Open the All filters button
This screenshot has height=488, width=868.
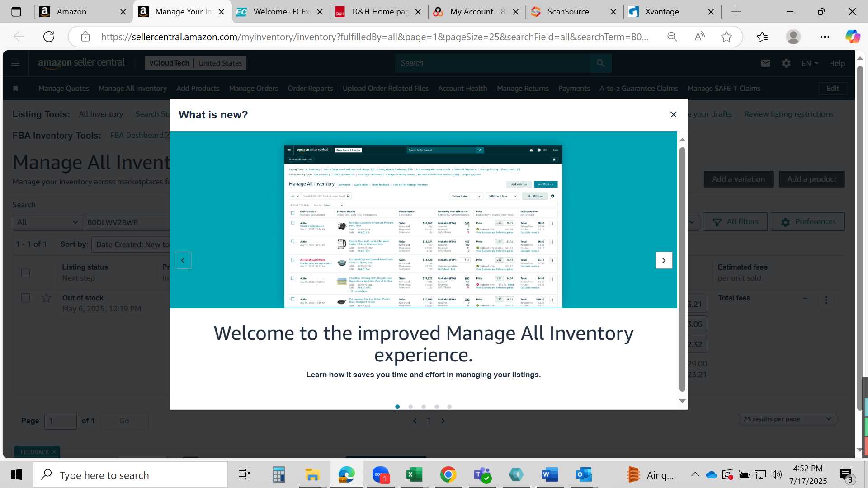click(735, 222)
